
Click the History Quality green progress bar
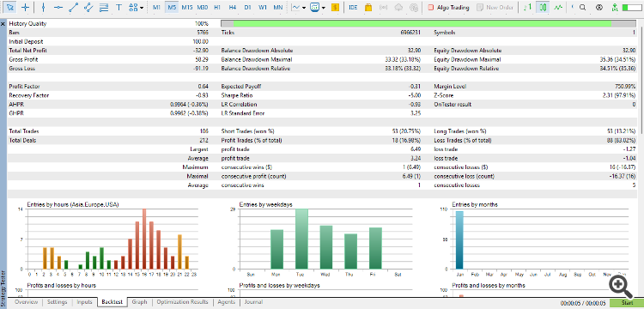pos(423,24)
